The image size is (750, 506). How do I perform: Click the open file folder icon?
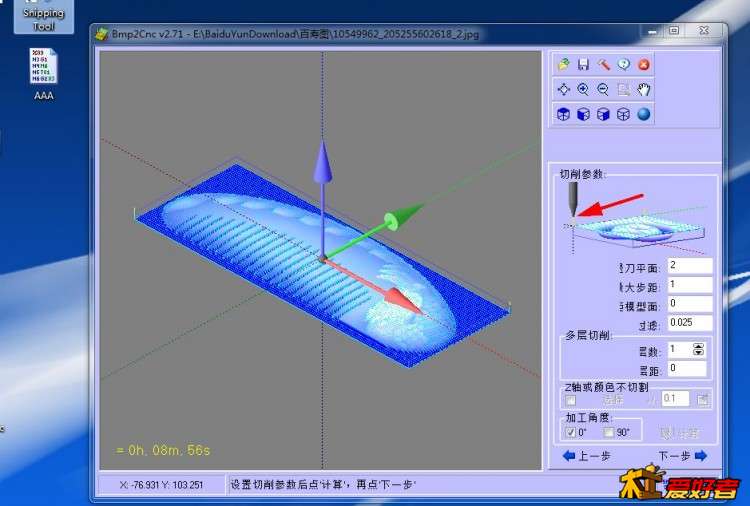tap(564, 64)
